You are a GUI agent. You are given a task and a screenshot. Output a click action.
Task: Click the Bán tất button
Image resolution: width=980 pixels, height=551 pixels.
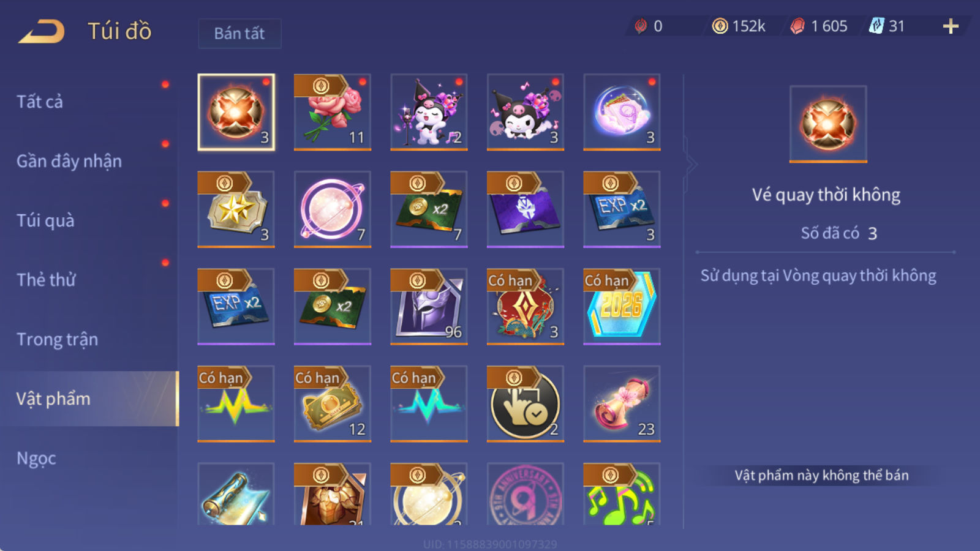click(x=239, y=33)
